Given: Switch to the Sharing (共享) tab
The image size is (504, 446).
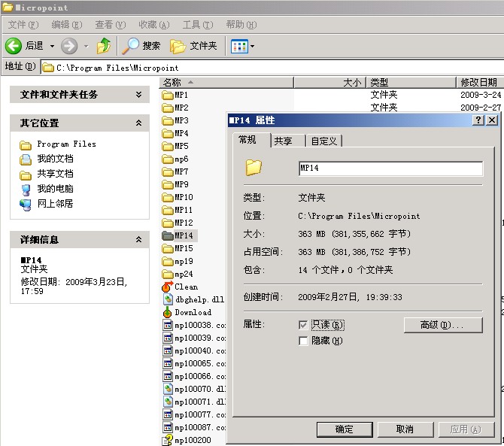Looking at the screenshot, I should pos(287,141).
